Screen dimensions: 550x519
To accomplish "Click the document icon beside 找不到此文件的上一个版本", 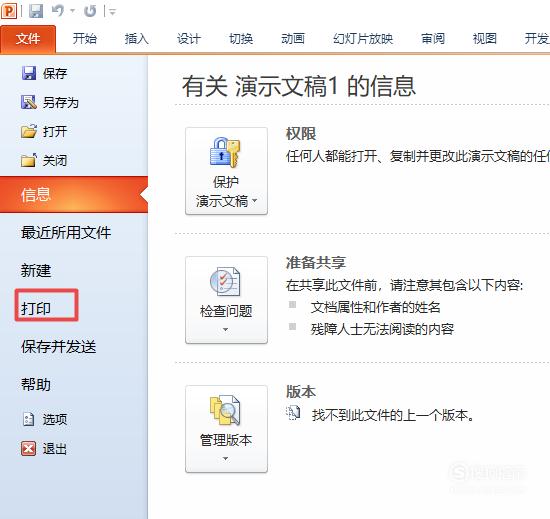I will [x=293, y=413].
